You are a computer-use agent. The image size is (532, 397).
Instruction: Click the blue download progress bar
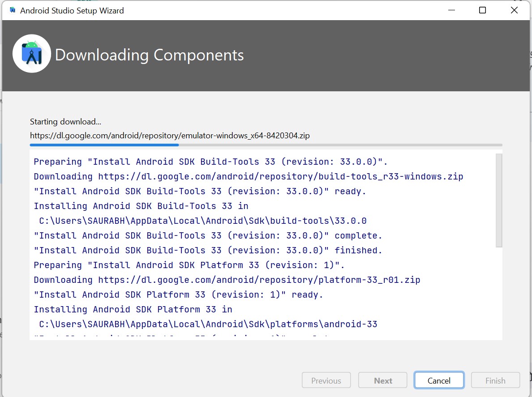[x=103, y=145]
